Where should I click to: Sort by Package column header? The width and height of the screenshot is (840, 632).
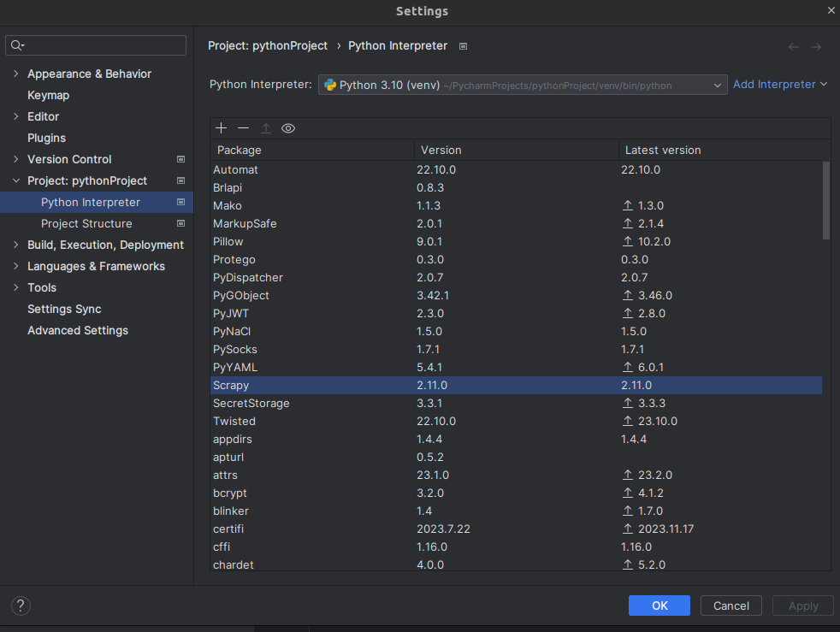point(312,150)
